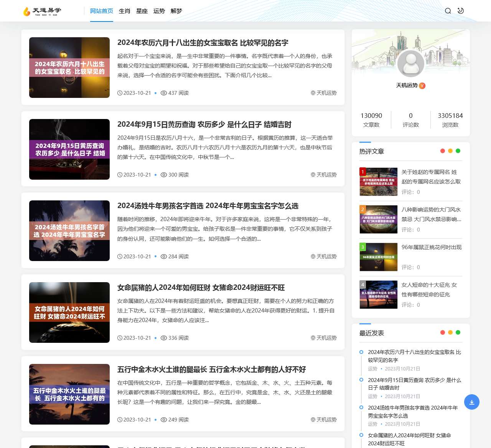Screen dimensions: 491x448
Task: Click author icon 天机运势 on the second article
Action: (x=313, y=175)
